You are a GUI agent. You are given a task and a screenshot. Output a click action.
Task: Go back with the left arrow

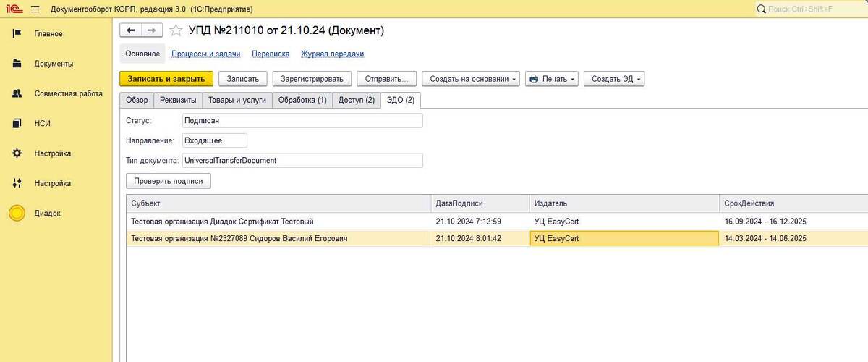(x=131, y=30)
